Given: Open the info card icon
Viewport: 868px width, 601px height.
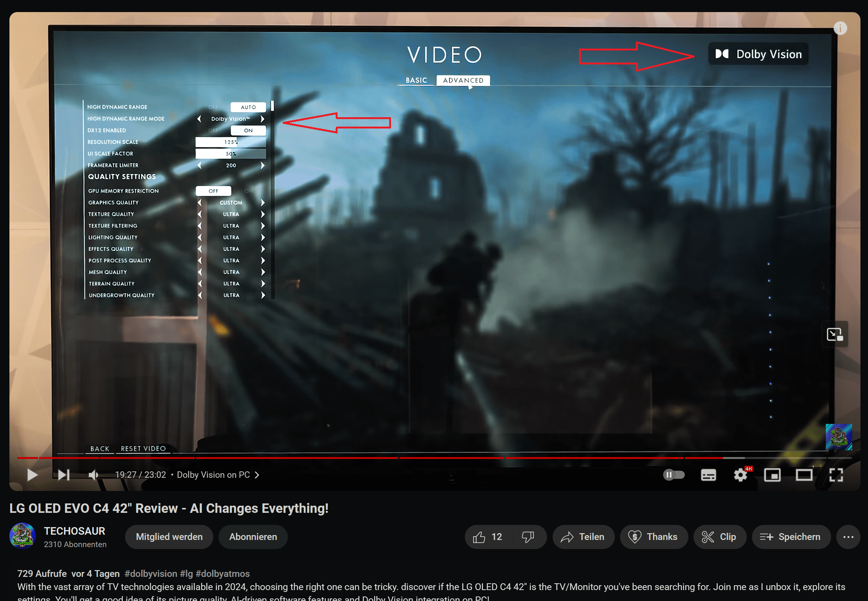Looking at the screenshot, I should pos(840,28).
